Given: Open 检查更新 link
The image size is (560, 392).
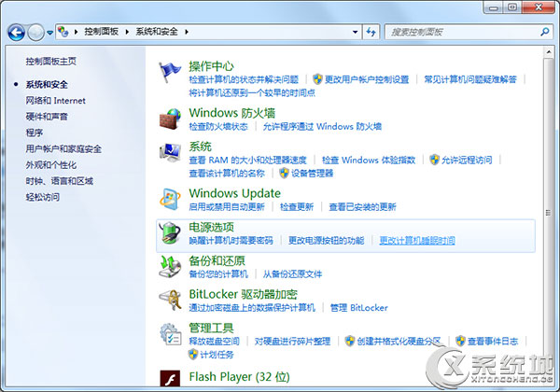Looking at the screenshot, I should tap(297, 207).
